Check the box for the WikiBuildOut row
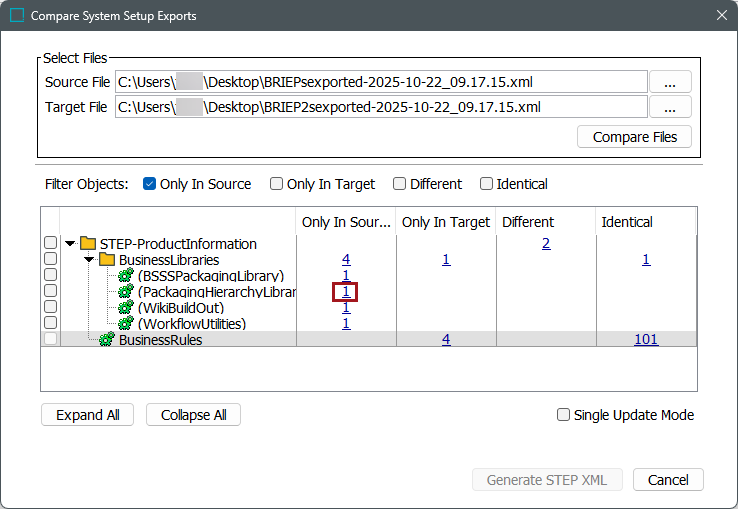The image size is (738, 509). click(x=50, y=308)
